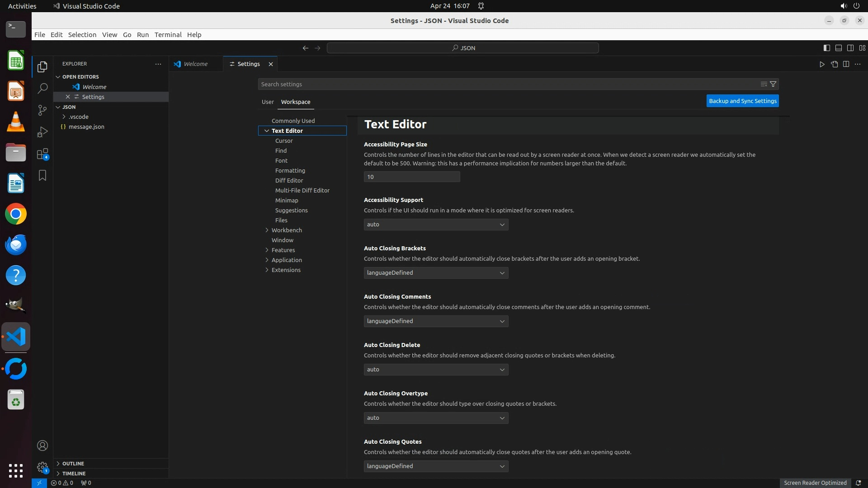Open the Search view in activity bar
Viewport: 868px width, 488px height.
(x=42, y=88)
